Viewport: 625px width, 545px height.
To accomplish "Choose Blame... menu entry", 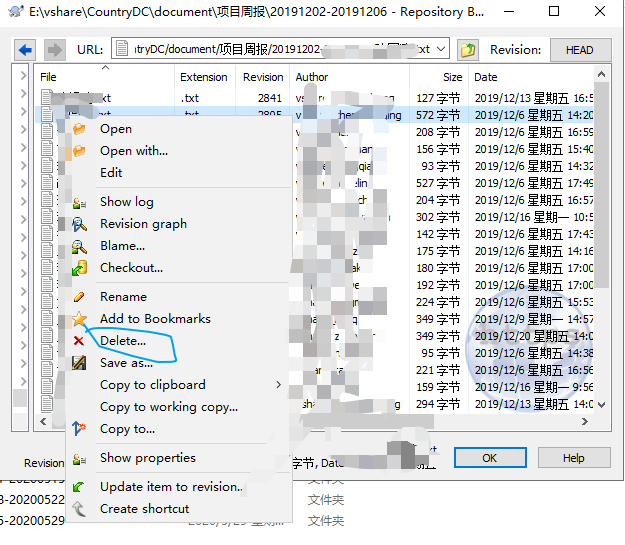I will pyautogui.click(x=122, y=246).
